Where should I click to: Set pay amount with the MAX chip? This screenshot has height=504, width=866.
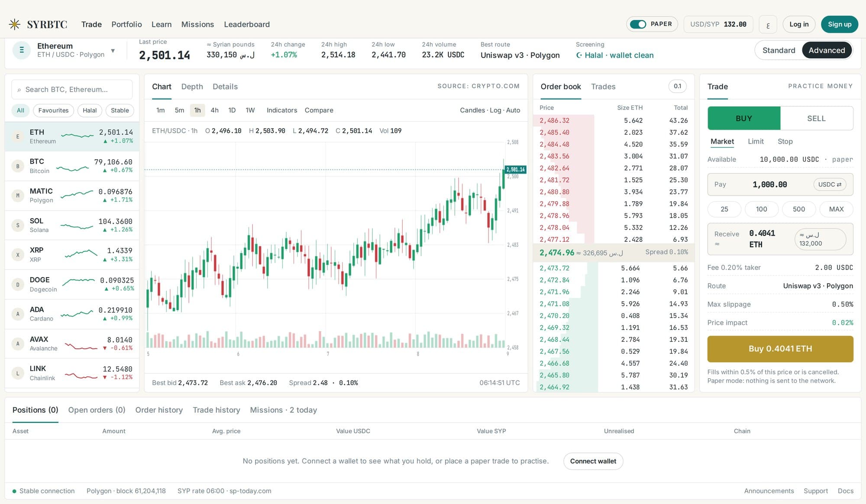[836, 209]
